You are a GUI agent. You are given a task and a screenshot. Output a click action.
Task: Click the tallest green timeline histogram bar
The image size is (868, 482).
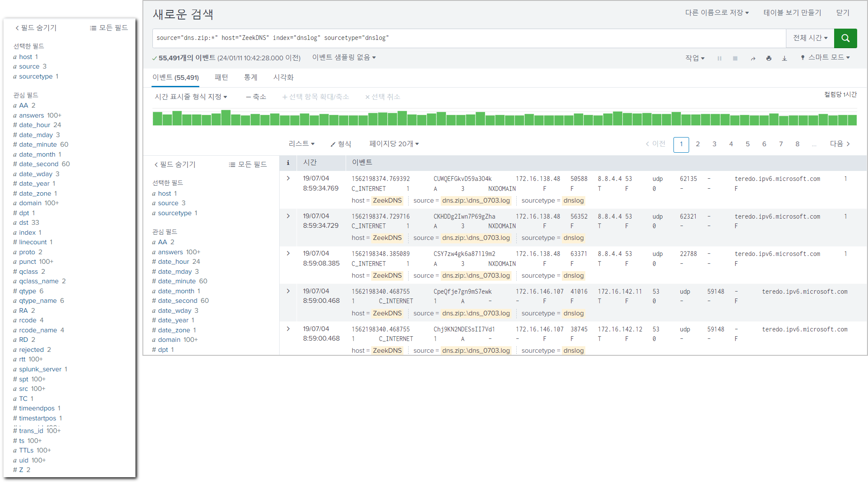pos(226,118)
